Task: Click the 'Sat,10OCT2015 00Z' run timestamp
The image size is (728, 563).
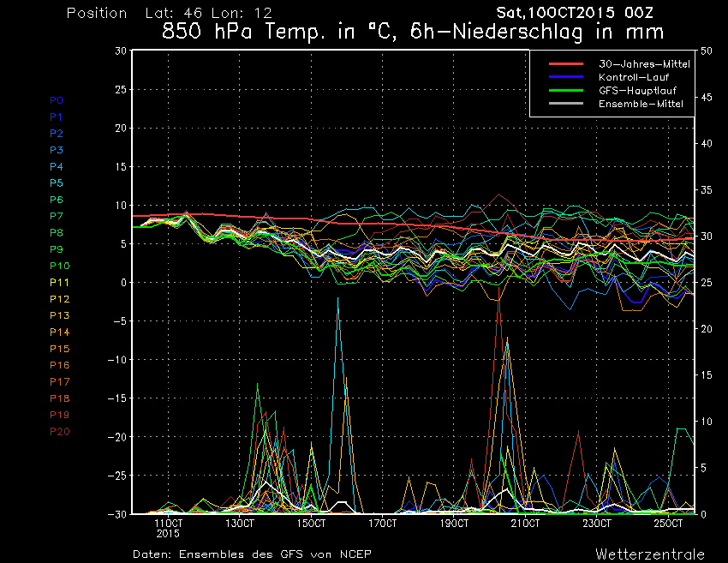Action: click(576, 14)
